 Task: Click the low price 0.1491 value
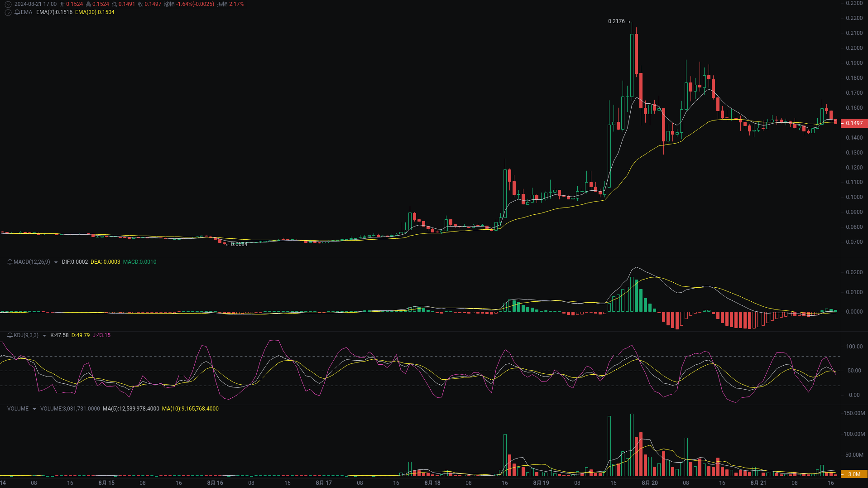pos(127,4)
